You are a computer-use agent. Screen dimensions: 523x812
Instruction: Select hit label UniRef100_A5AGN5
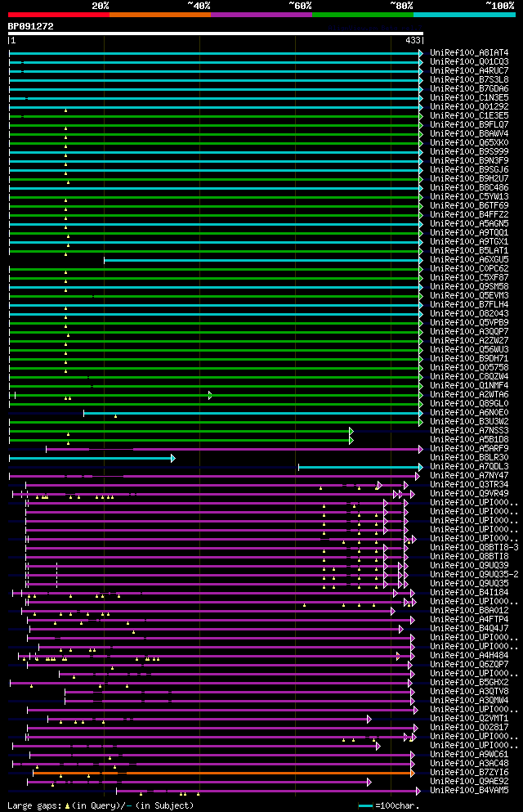(469, 224)
